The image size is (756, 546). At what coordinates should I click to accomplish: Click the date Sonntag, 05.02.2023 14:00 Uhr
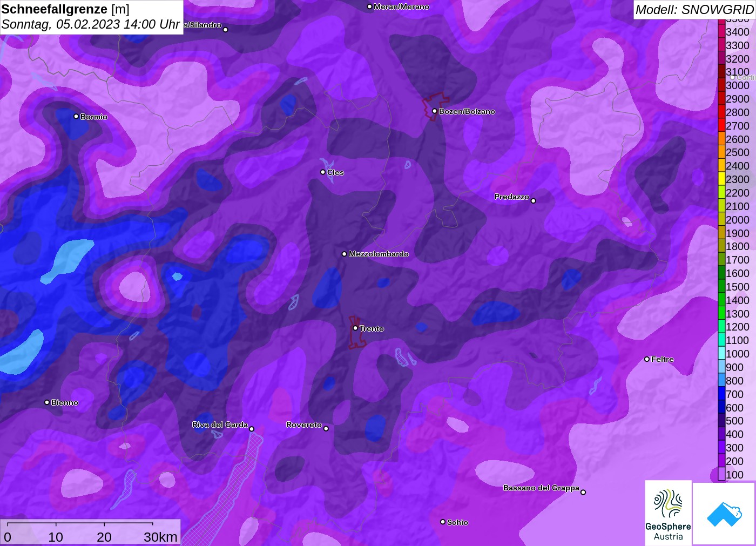point(91,24)
